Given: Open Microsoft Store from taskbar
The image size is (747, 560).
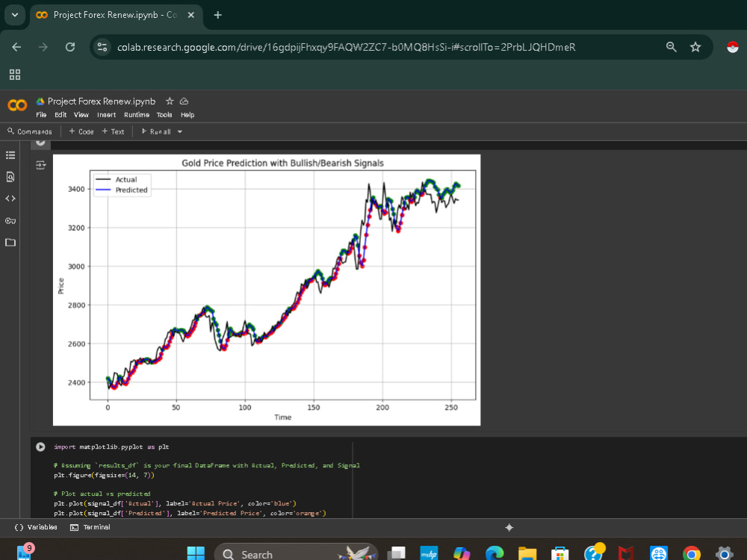Looking at the screenshot, I should (x=560, y=553).
